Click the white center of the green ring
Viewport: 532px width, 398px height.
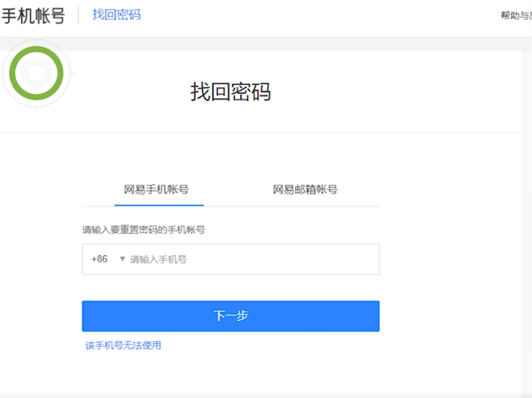tap(36, 72)
